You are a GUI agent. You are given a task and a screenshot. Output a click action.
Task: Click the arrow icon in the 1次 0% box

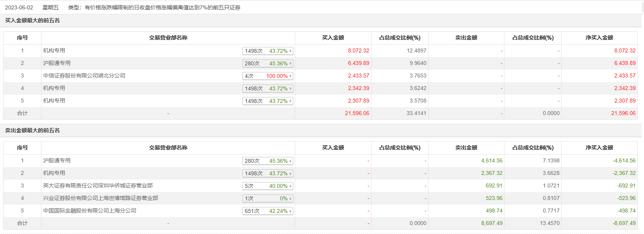click(x=291, y=198)
